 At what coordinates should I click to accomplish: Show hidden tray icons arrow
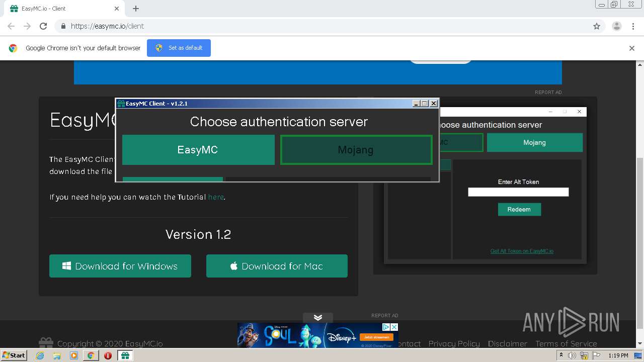point(561,355)
